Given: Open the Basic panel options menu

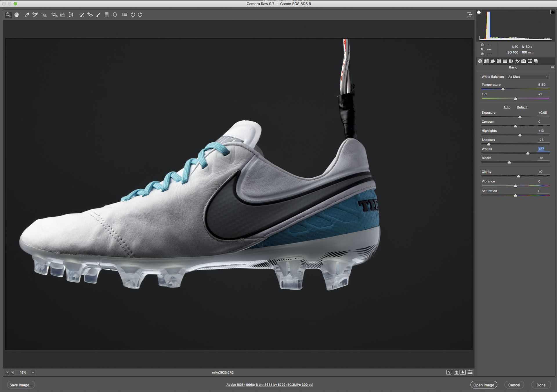Looking at the screenshot, I should [x=552, y=67].
